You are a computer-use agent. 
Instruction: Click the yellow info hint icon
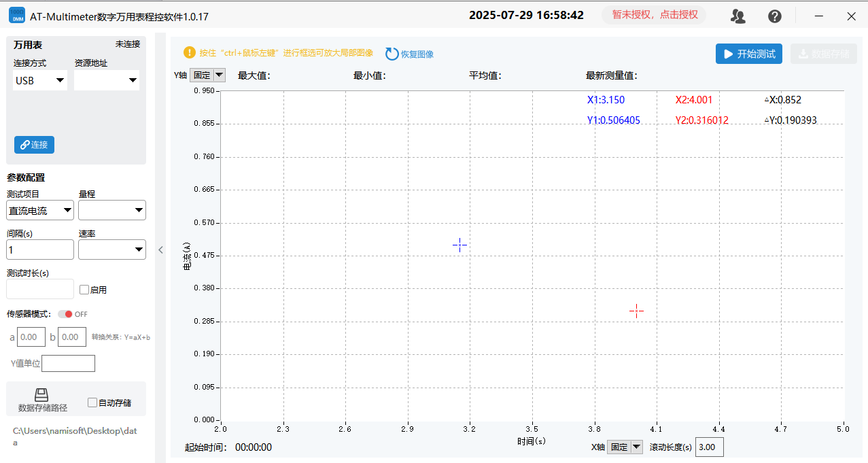(x=190, y=52)
